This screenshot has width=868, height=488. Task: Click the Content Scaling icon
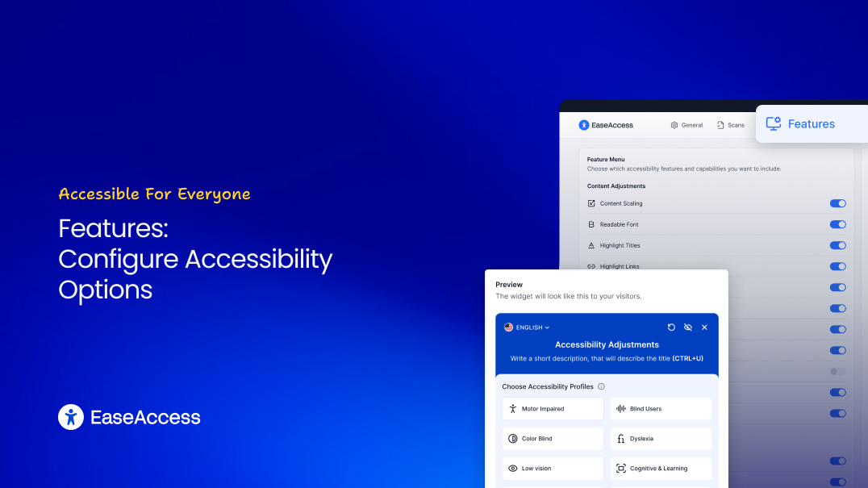point(591,203)
